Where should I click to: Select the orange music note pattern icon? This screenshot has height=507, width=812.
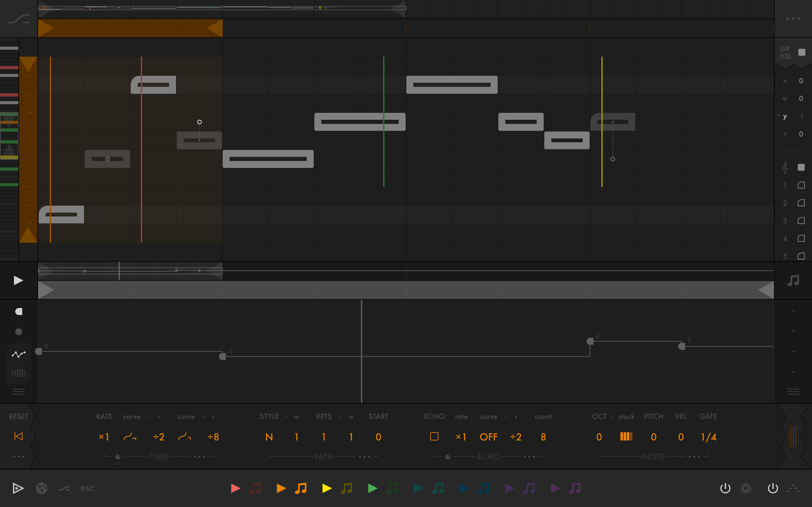(x=301, y=488)
